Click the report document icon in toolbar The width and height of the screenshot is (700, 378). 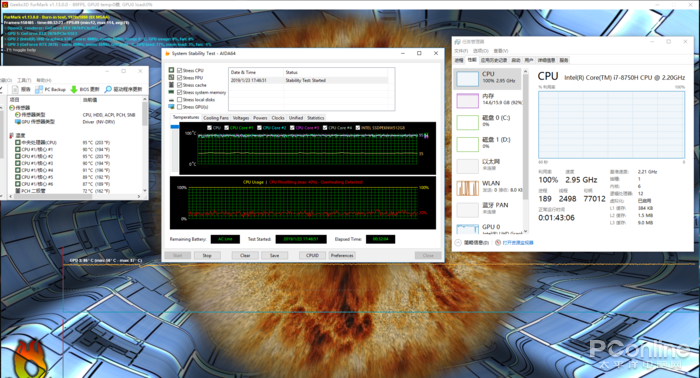coord(15,89)
